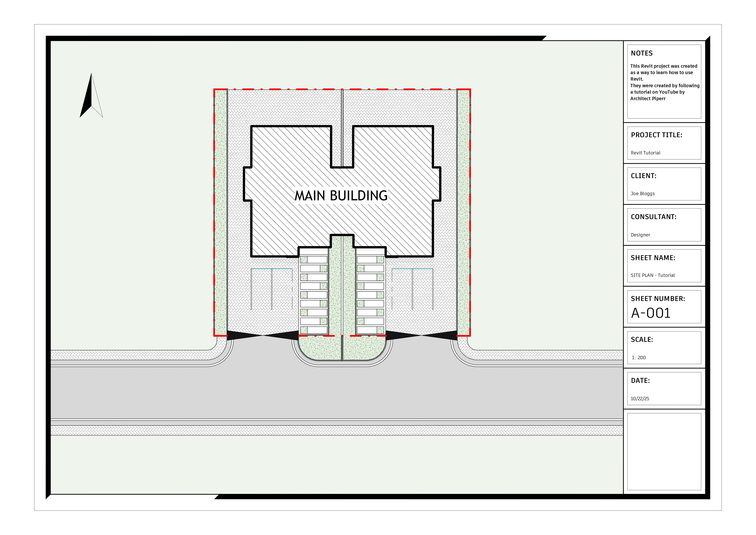Click the A-001 sheet number
756x535 pixels.
pyautogui.click(x=651, y=313)
